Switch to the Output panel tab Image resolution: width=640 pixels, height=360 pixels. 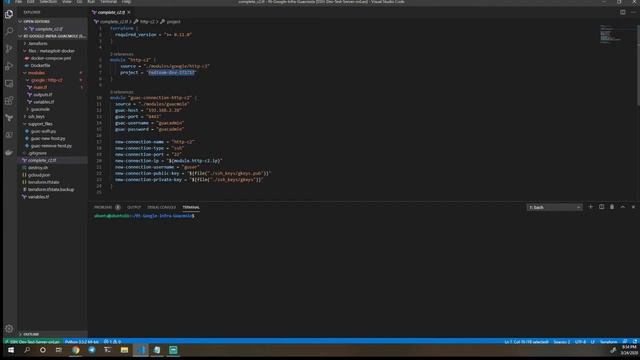pos(134,207)
